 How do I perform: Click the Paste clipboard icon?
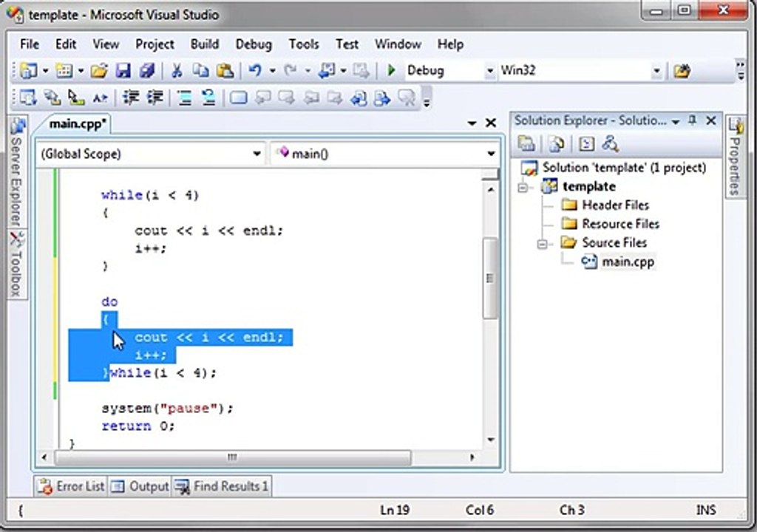[225, 71]
